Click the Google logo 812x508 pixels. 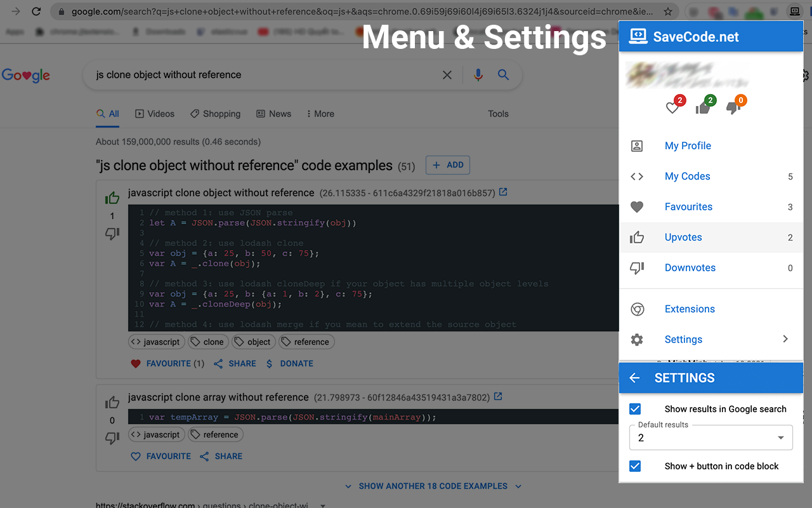26,75
